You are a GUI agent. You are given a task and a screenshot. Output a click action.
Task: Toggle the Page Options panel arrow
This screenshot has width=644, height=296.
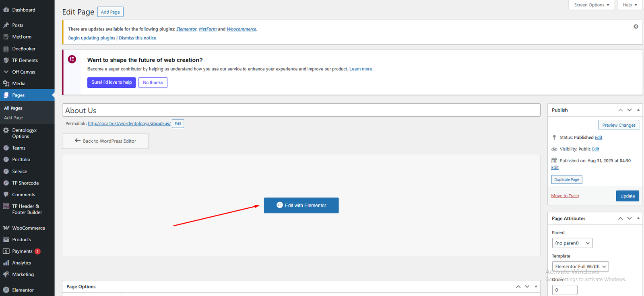536,286
